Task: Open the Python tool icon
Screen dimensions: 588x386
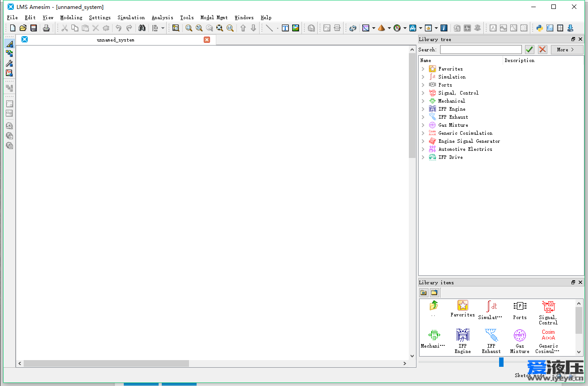Action: coord(540,28)
